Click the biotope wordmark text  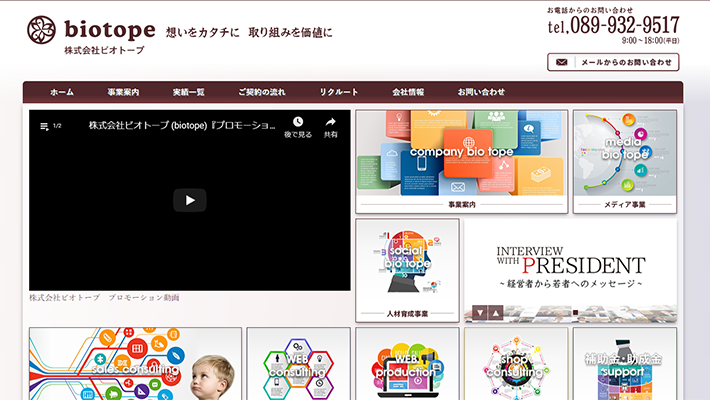point(110,29)
